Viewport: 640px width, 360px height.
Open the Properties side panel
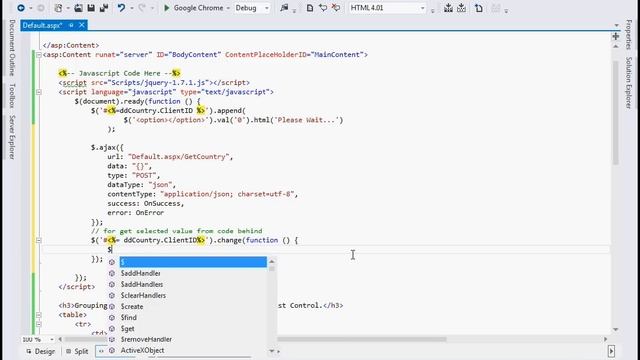point(629,35)
